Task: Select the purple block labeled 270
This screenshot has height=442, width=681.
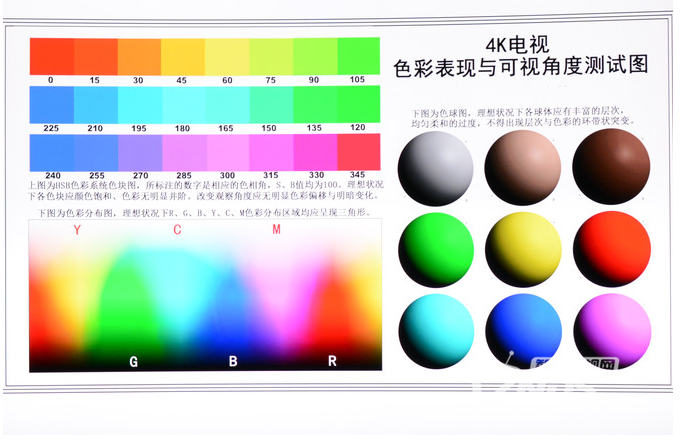Action: point(138,151)
